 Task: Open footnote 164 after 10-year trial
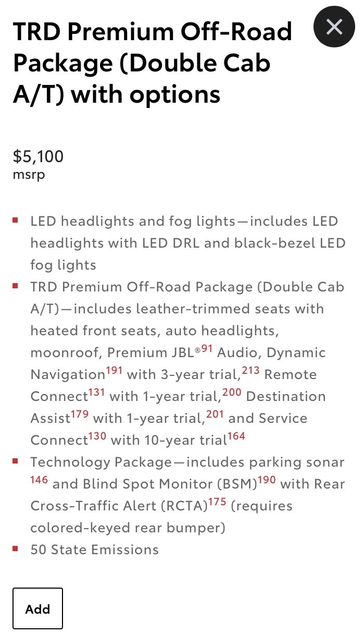[236, 437]
